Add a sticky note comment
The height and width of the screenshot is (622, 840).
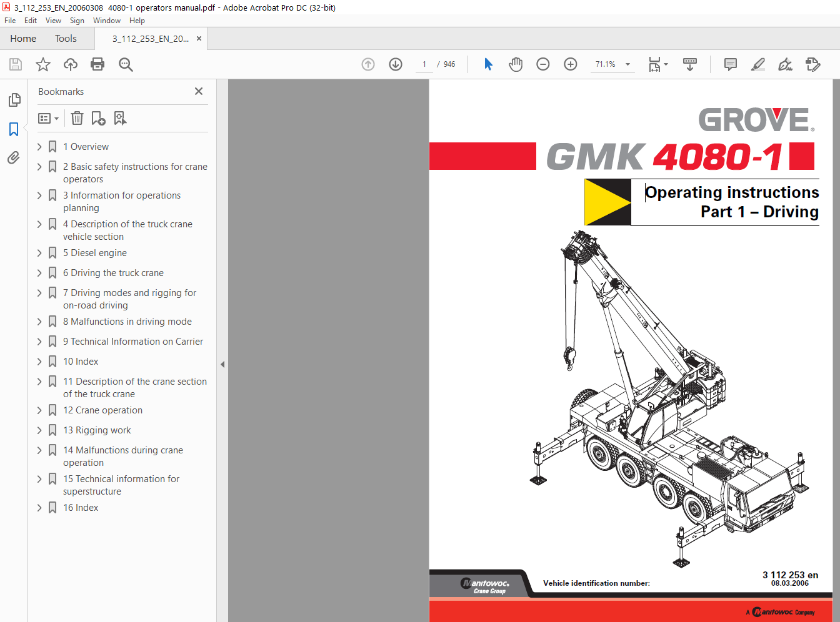[x=730, y=64]
